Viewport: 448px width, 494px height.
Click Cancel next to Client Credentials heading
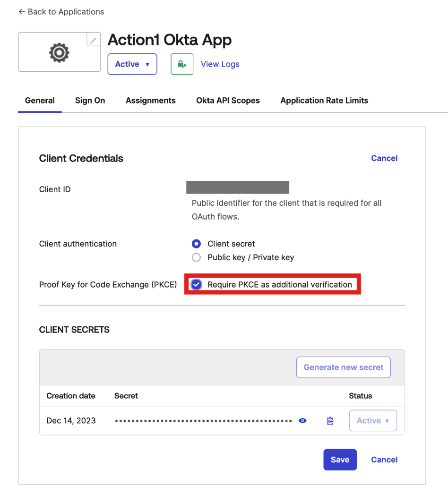(384, 158)
